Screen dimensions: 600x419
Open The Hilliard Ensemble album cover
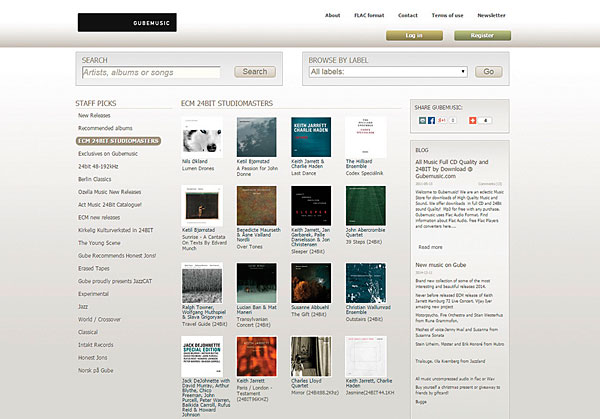(x=366, y=137)
